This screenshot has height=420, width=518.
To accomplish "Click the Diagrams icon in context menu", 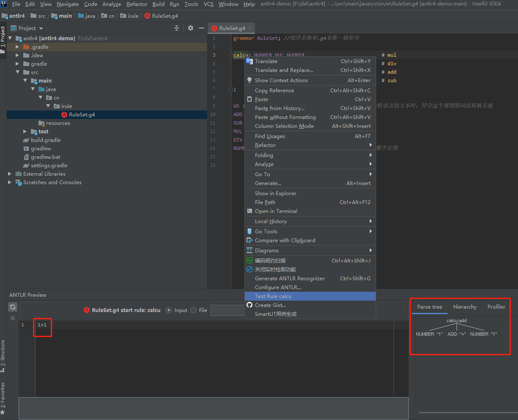I will [x=249, y=250].
